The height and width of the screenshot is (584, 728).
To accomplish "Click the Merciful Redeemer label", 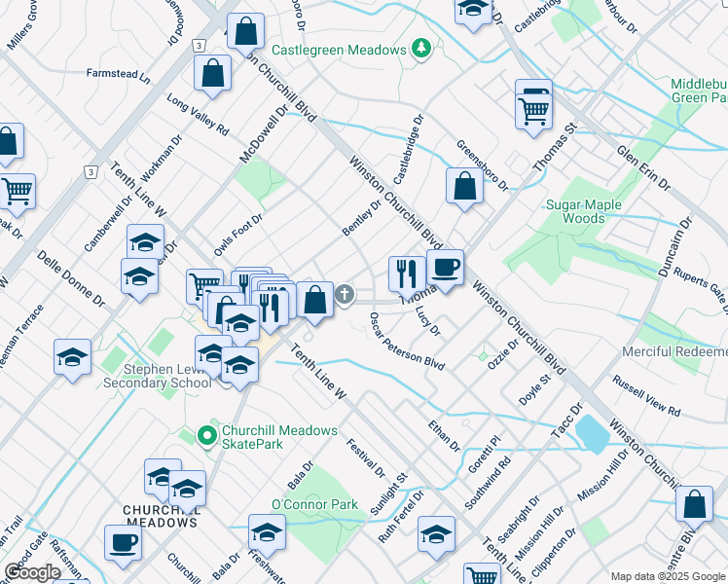I will tap(674, 352).
